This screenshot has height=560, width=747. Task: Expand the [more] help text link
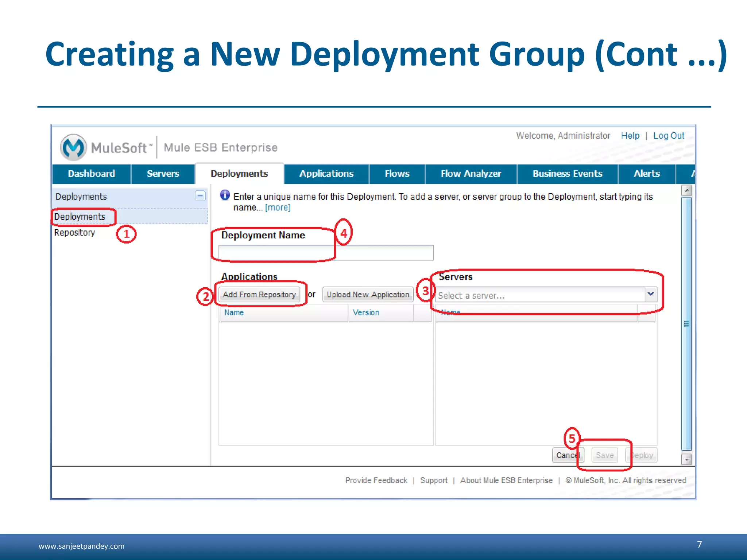pyautogui.click(x=278, y=207)
